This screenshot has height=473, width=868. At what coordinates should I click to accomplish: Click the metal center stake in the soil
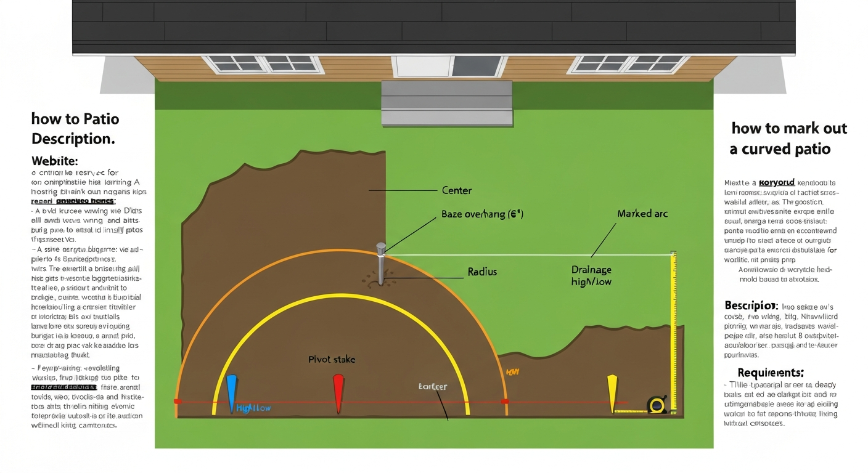pos(381,264)
